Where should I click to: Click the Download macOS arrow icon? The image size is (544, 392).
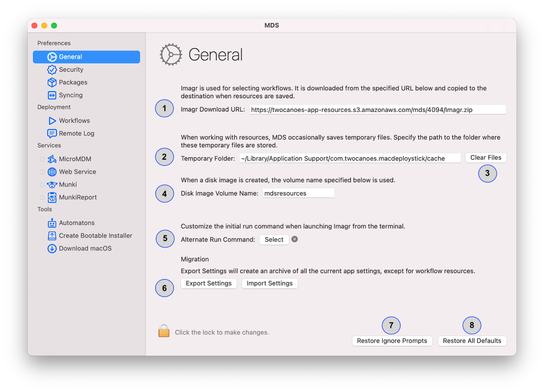pos(52,249)
